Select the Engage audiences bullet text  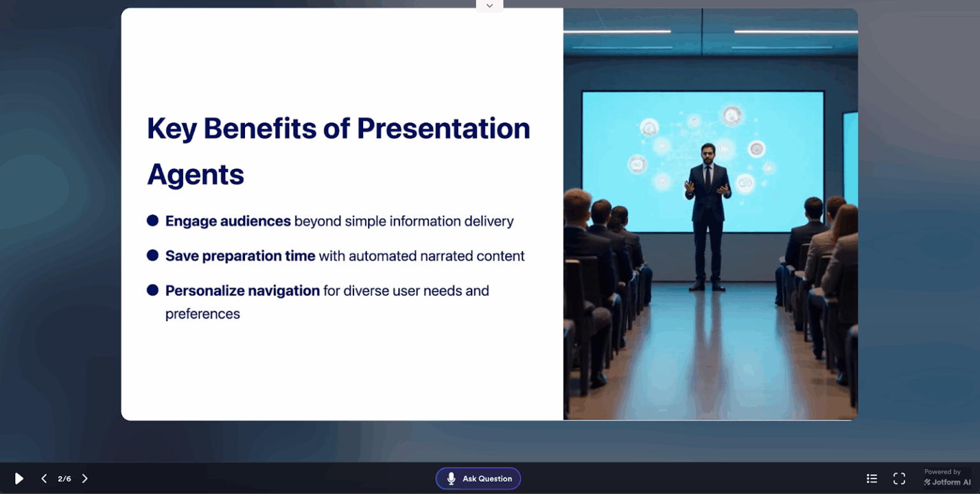(339, 221)
